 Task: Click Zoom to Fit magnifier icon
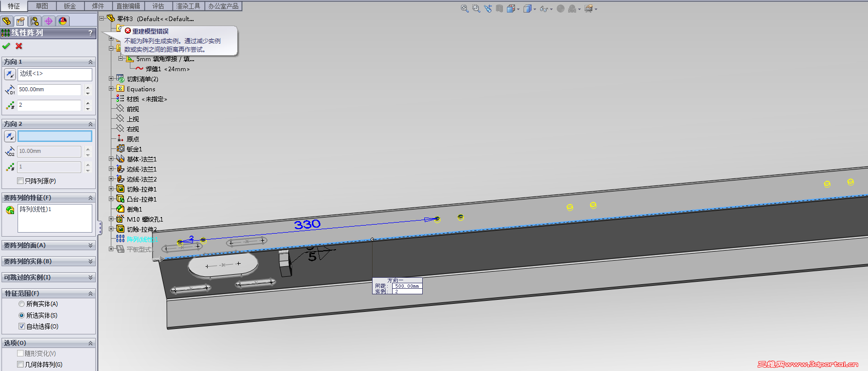click(x=465, y=9)
